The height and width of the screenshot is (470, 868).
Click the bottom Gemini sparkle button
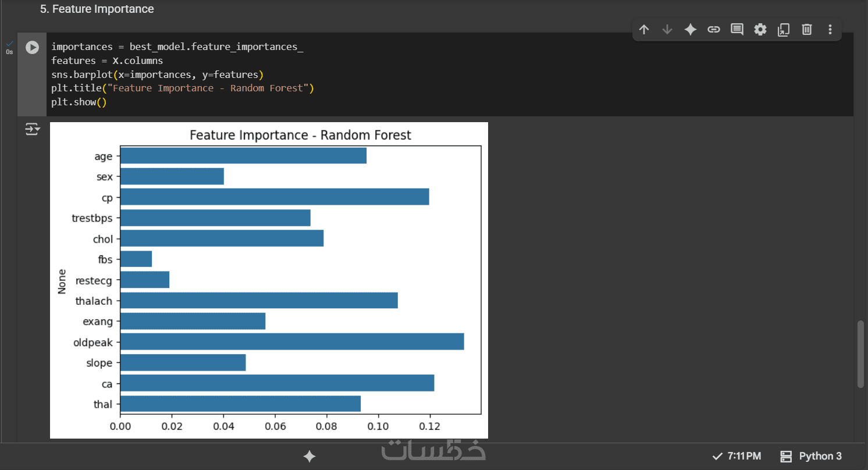coord(310,457)
